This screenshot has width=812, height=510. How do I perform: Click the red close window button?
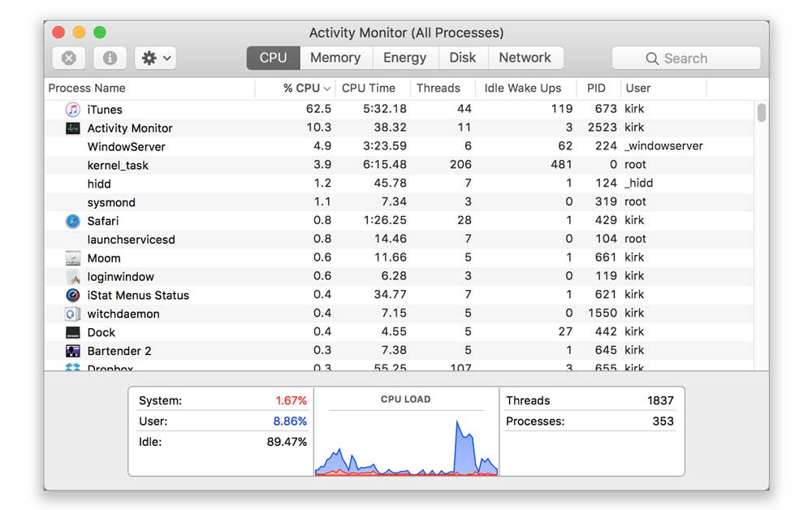(58, 32)
